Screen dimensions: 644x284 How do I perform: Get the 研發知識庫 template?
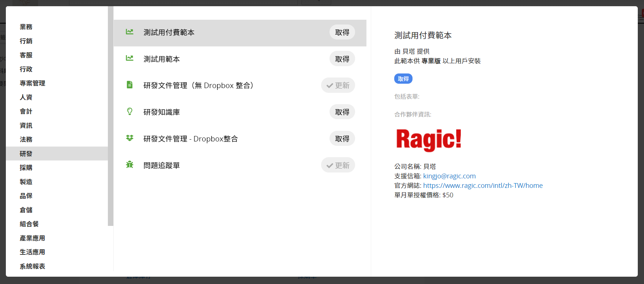pos(342,112)
